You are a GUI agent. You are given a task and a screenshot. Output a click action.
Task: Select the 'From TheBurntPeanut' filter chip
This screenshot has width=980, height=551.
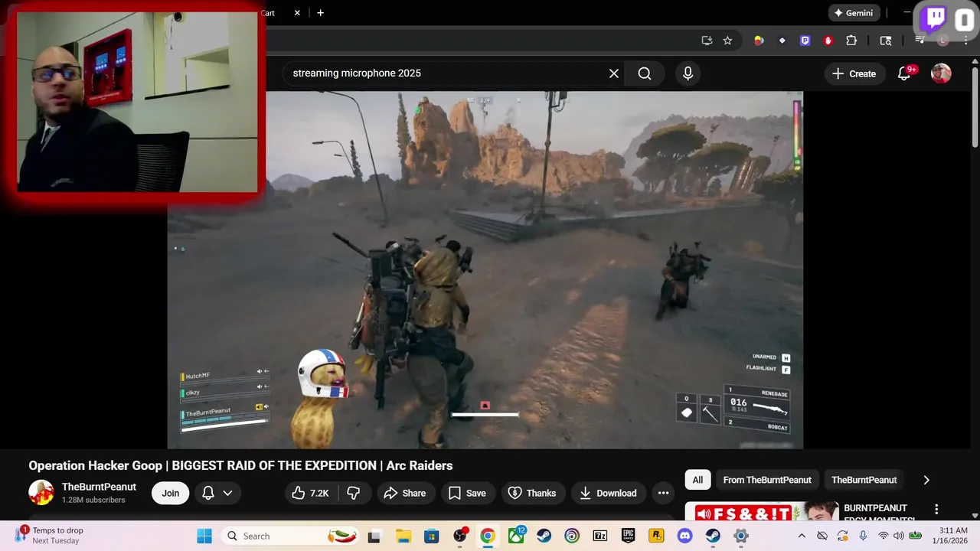click(x=767, y=481)
